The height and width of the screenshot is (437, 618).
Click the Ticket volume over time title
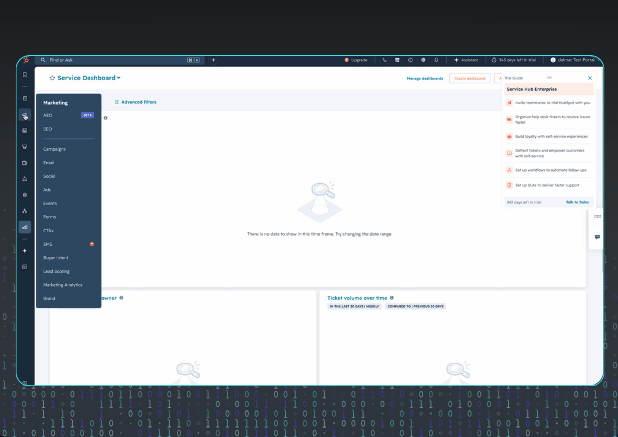point(357,298)
